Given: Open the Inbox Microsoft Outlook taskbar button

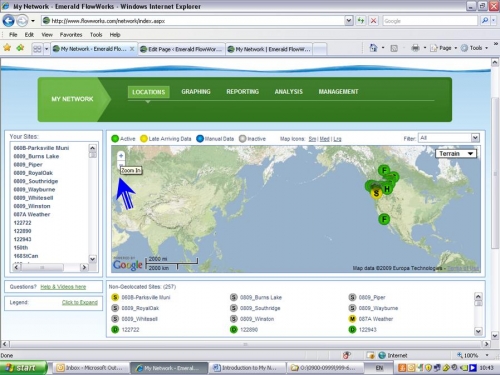Looking at the screenshot, I should pyautogui.click(x=90, y=368).
